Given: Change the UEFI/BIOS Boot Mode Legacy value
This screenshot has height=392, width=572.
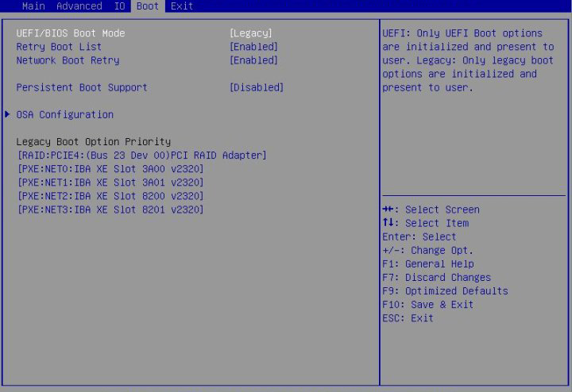Looking at the screenshot, I should pyautogui.click(x=250, y=33).
